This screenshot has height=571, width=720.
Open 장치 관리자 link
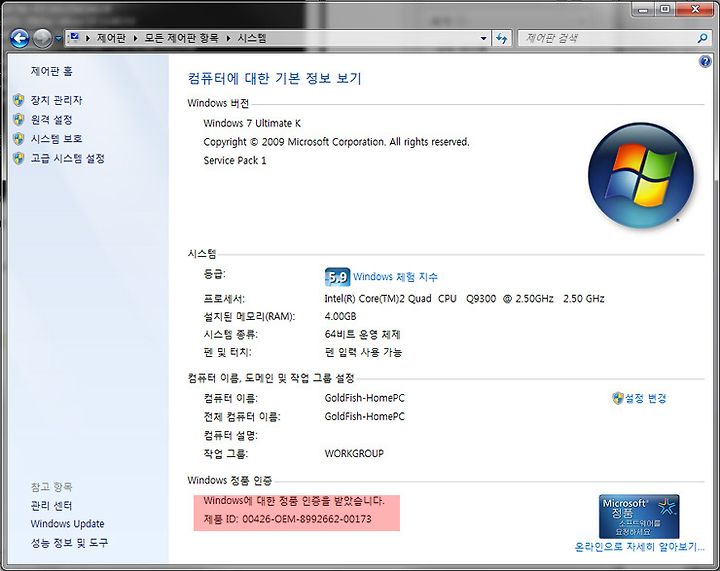coord(56,100)
